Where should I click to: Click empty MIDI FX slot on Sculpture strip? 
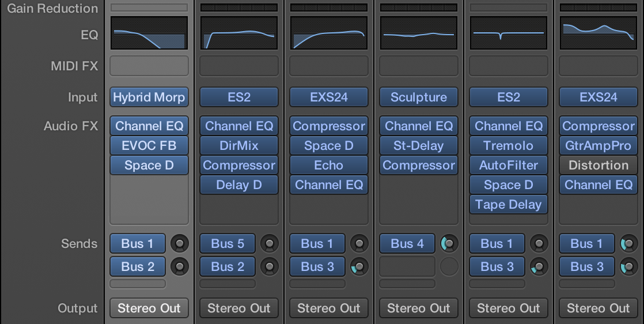(x=419, y=66)
